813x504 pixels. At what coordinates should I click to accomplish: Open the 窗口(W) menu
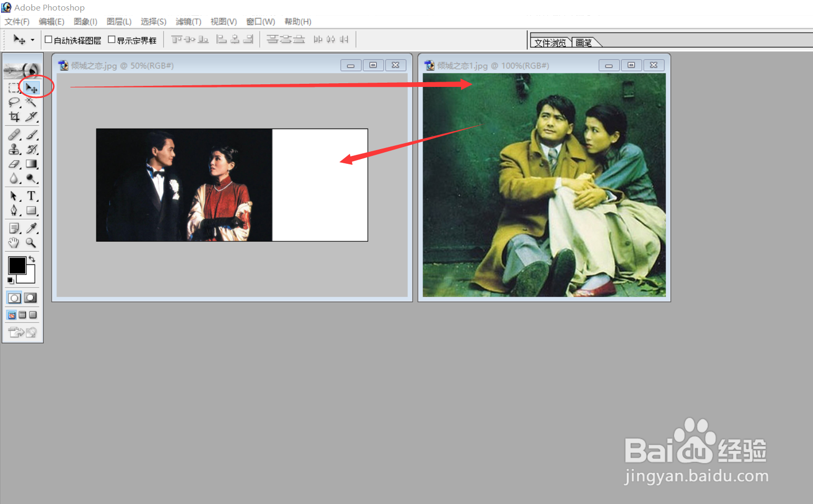point(260,22)
